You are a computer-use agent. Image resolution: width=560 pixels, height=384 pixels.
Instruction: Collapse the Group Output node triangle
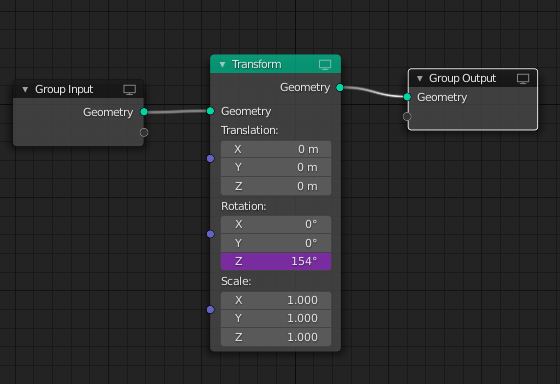click(420, 79)
